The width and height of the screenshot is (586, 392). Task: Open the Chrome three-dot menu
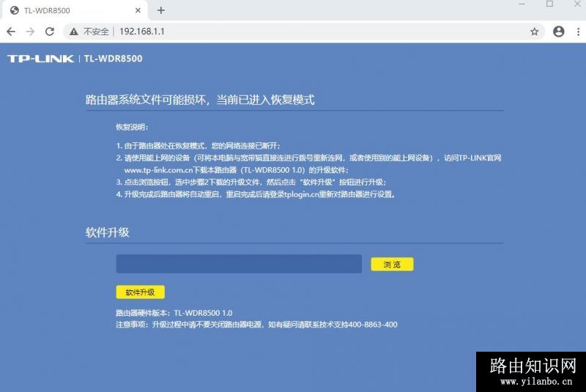pos(578,32)
